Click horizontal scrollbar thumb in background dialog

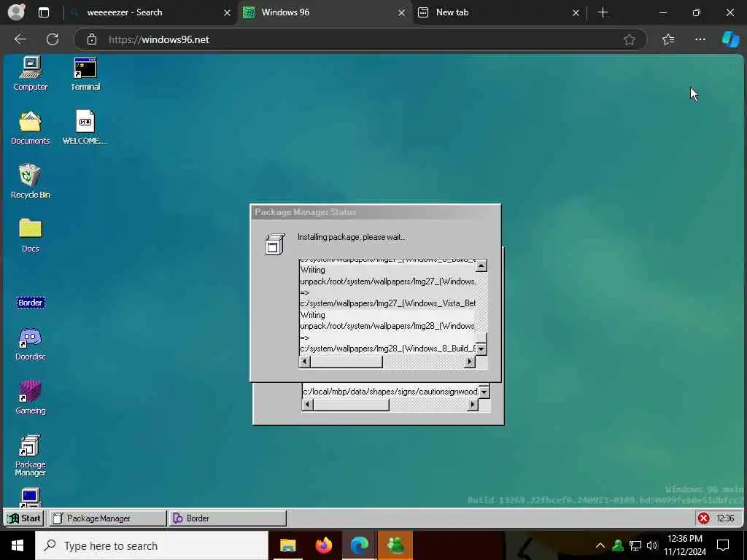(x=351, y=405)
